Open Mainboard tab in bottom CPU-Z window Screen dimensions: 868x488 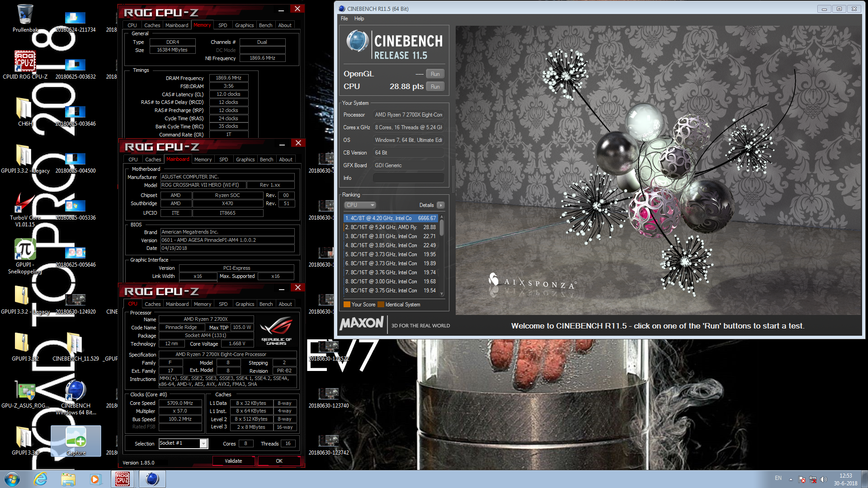pyautogui.click(x=177, y=304)
